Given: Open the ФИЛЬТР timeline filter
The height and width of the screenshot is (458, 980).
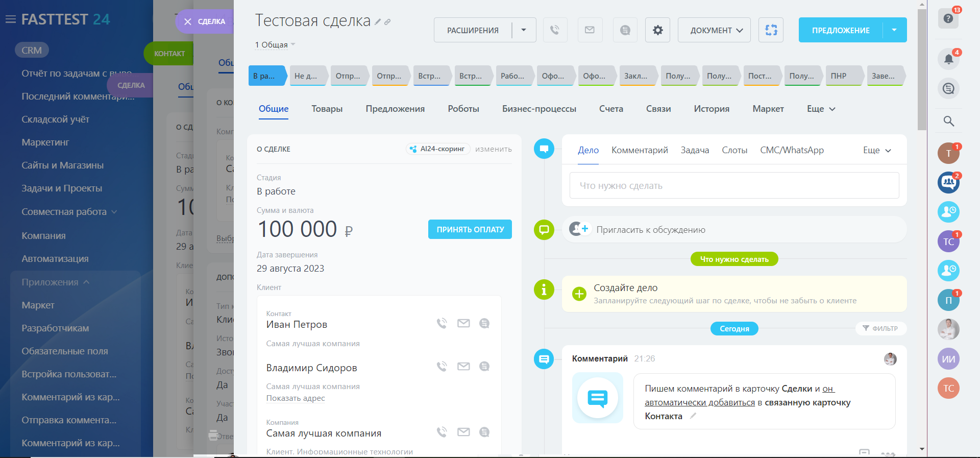Looking at the screenshot, I should point(880,328).
